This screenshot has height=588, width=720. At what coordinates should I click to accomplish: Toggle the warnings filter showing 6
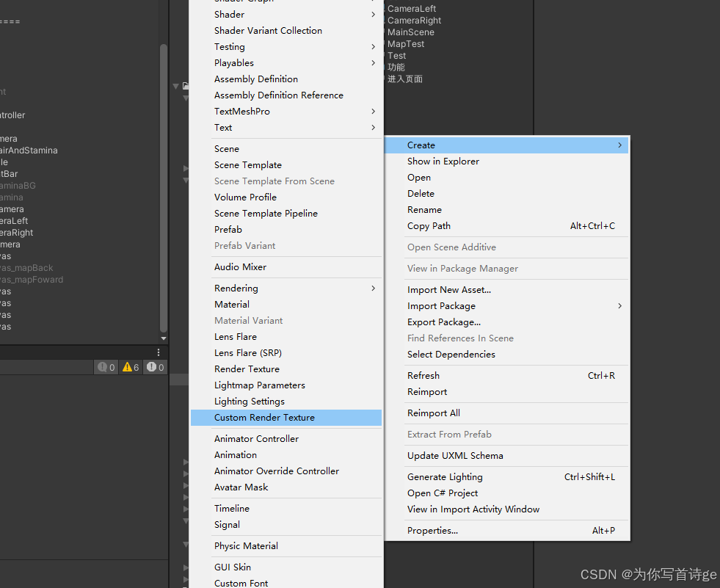click(x=131, y=367)
